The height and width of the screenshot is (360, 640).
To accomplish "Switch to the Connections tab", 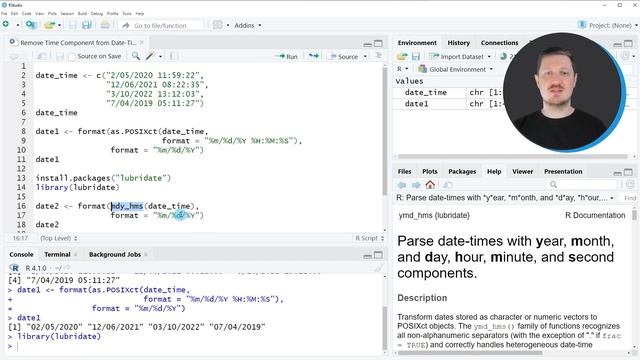I will (x=499, y=42).
